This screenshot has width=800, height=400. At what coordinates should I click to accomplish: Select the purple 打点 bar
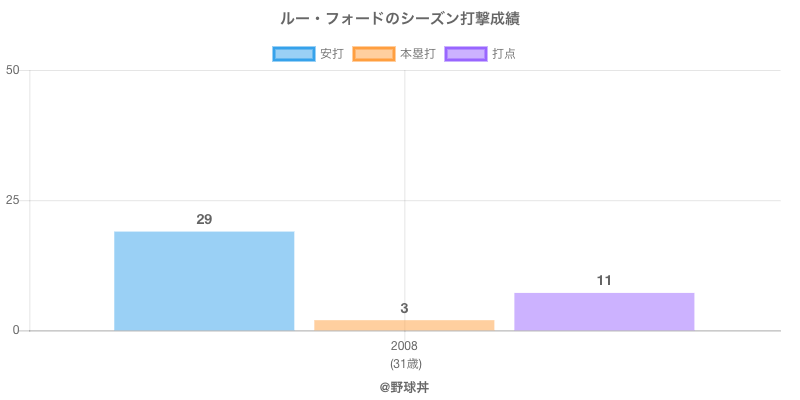click(604, 311)
